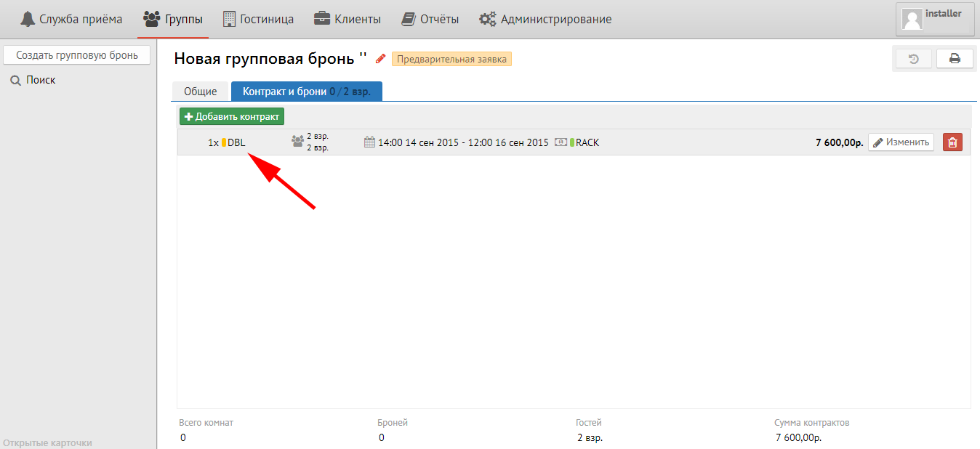Click the yellow DBL color marker

224,142
